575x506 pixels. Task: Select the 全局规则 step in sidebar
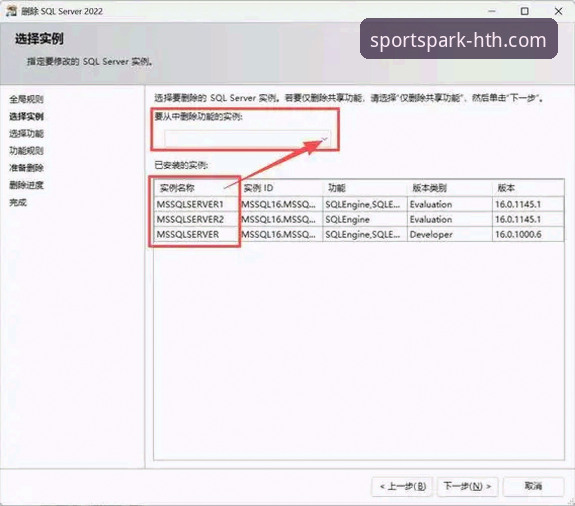coord(26,99)
